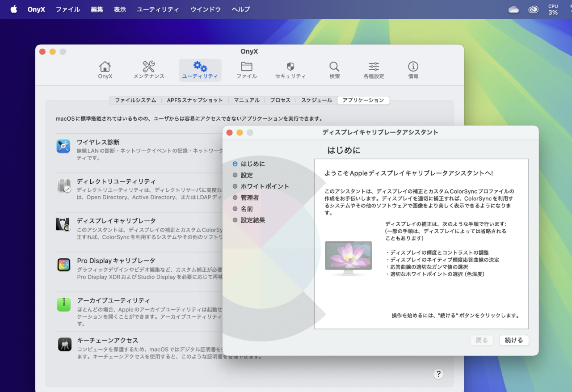Open the セキュリティ shield toolbar icon
Viewport: 572px width, 392px height.
coord(290,70)
